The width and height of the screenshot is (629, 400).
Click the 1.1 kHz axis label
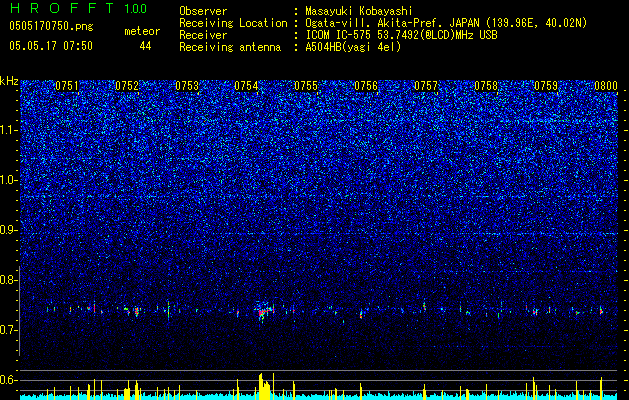click(8, 130)
